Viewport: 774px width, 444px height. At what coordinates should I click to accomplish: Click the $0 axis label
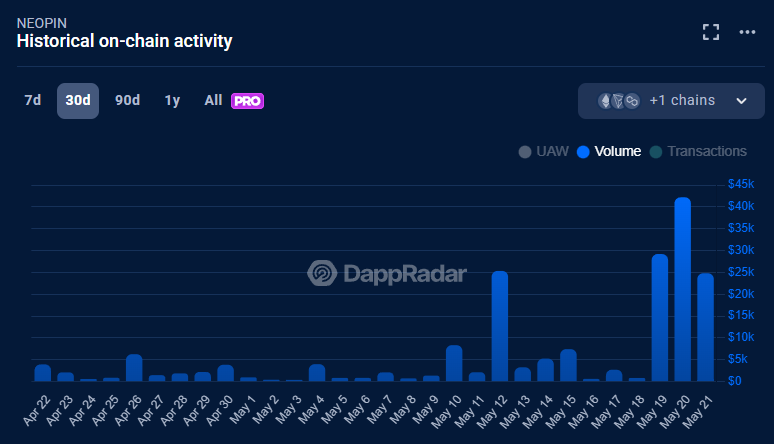pos(735,381)
